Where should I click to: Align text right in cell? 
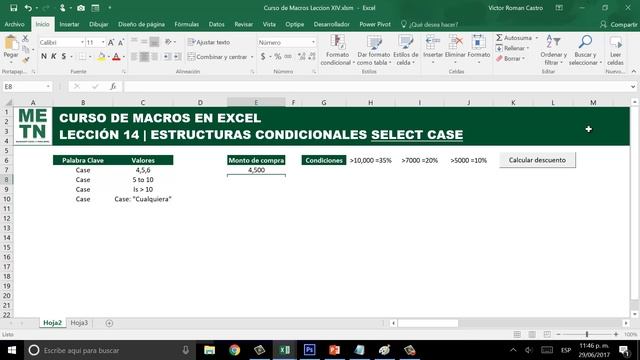[154, 57]
